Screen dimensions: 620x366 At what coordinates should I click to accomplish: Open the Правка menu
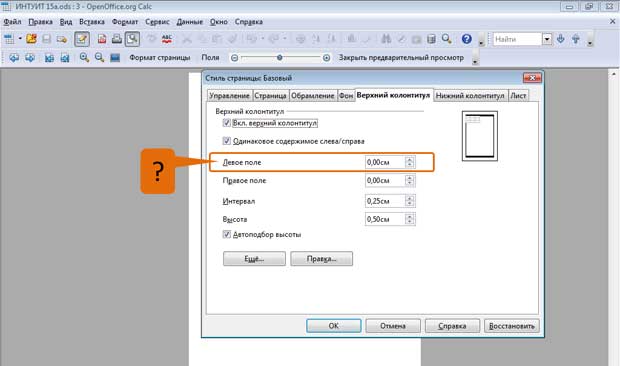coord(40,22)
